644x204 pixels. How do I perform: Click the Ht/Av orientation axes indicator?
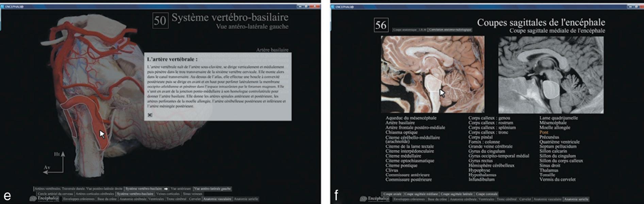coord(54,163)
